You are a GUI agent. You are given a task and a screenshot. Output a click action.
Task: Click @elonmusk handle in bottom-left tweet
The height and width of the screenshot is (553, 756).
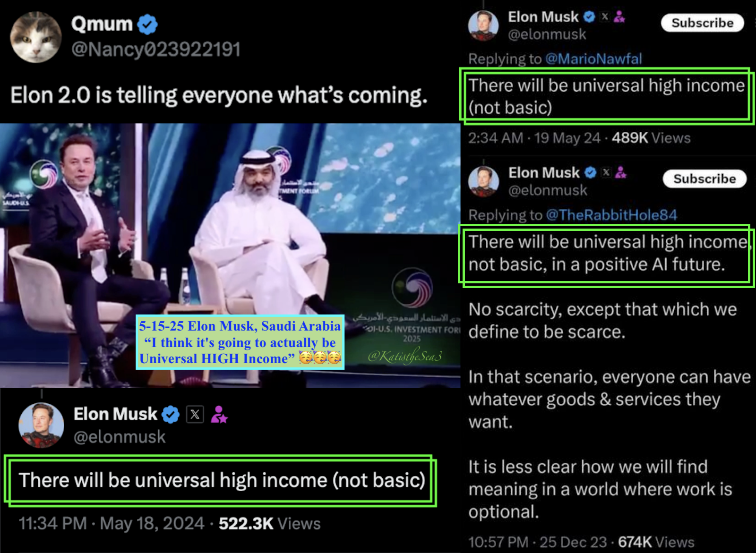[120, 437]
